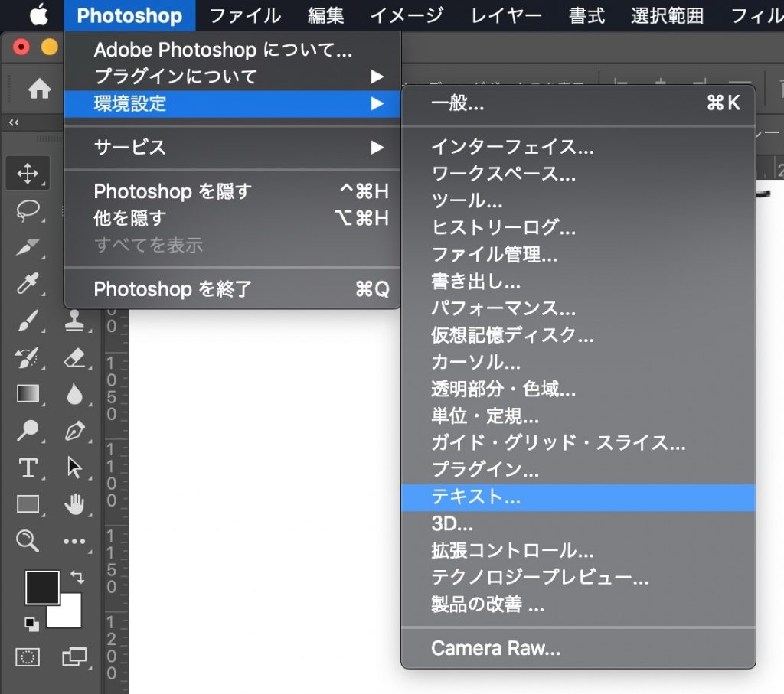The height and width of the screenshot is (694, 784).
Task: Open the Apple menu
Action: click(39, 15)
